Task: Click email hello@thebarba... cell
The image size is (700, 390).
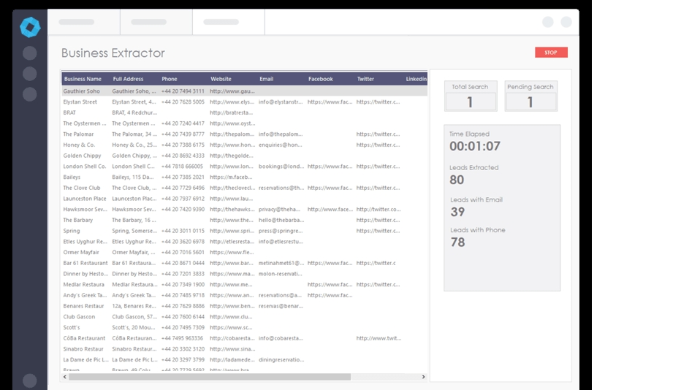Action: 281,220
